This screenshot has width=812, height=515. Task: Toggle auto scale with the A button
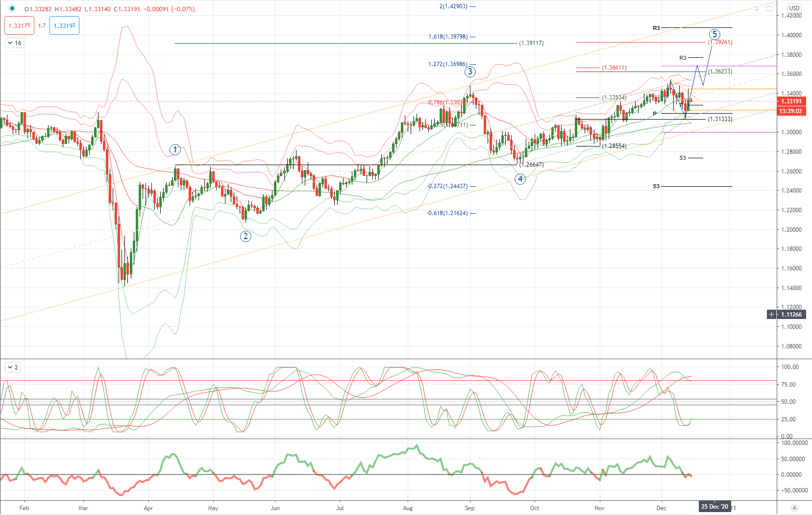[x=794, y=508]
